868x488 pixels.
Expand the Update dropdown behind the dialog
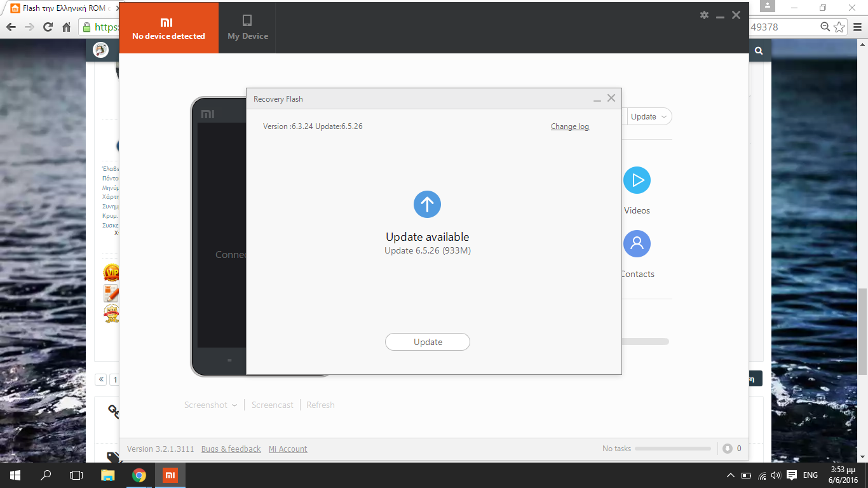pos(649,116)
